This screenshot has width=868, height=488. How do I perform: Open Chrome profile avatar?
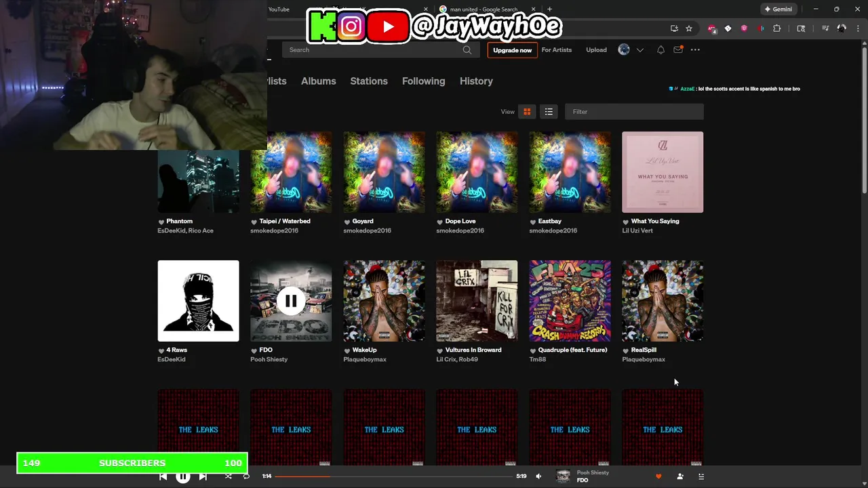click(x=842, y=28)
